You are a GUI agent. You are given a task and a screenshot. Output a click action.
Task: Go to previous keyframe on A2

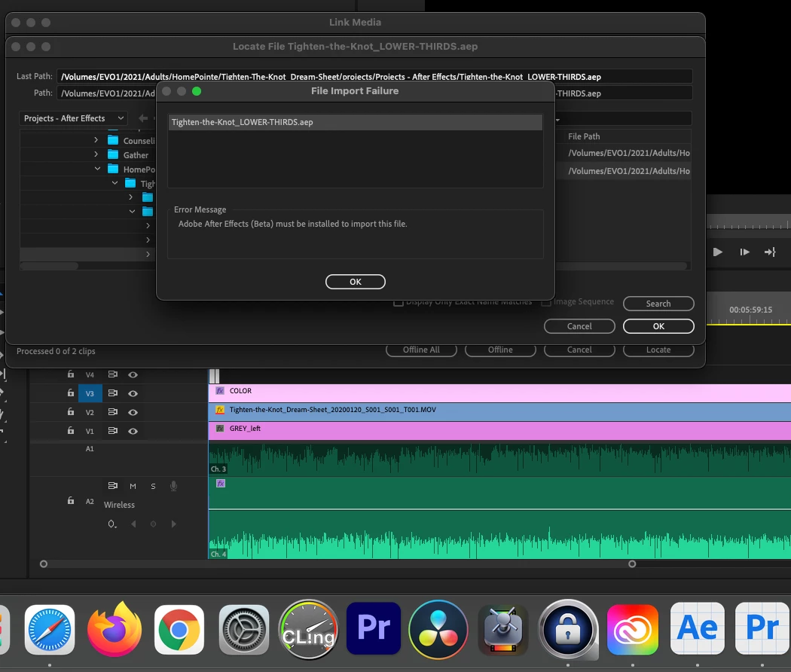(133, 524)
